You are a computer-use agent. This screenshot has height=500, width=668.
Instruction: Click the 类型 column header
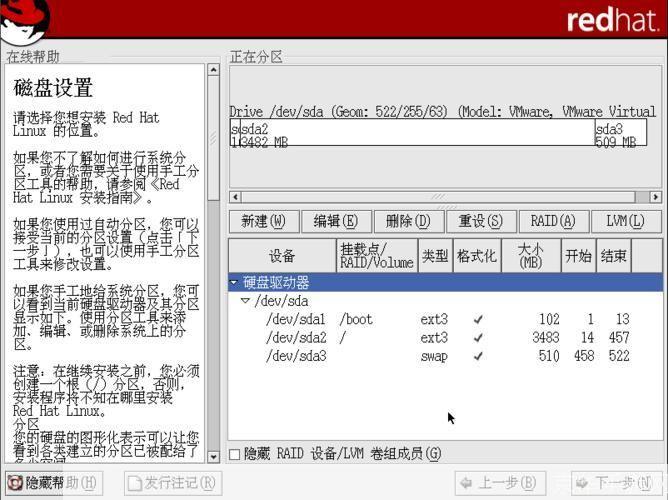pos(435,256)
